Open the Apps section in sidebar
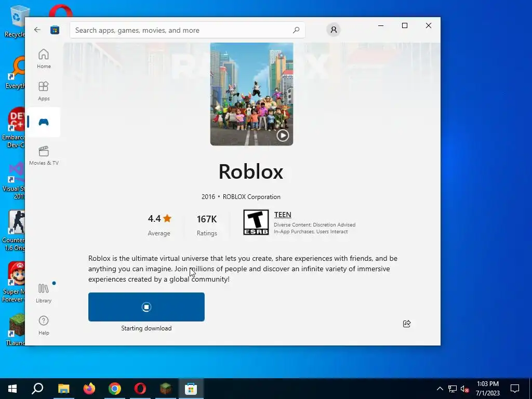 click(44, 91)
